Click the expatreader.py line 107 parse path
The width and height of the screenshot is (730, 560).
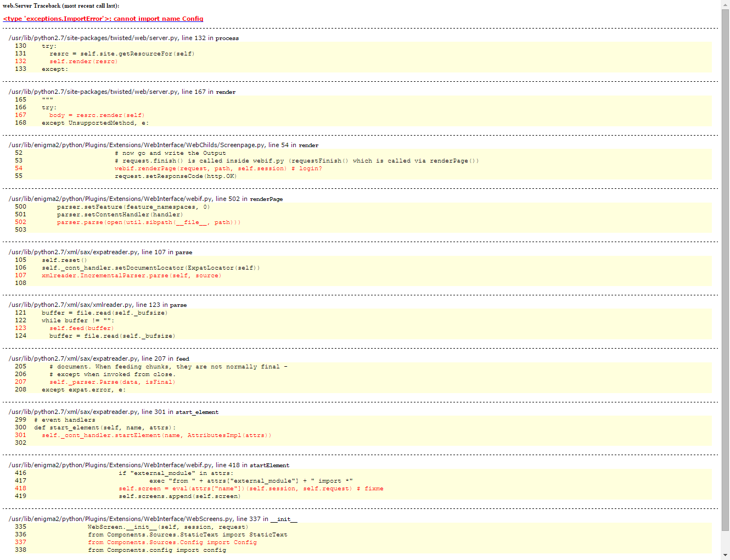[100, 253]
